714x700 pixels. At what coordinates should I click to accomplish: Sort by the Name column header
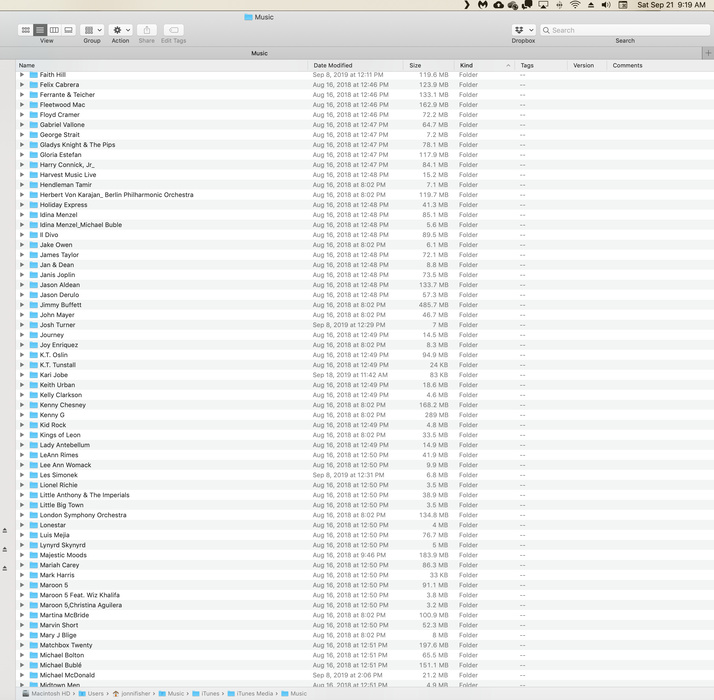point(162,66)
